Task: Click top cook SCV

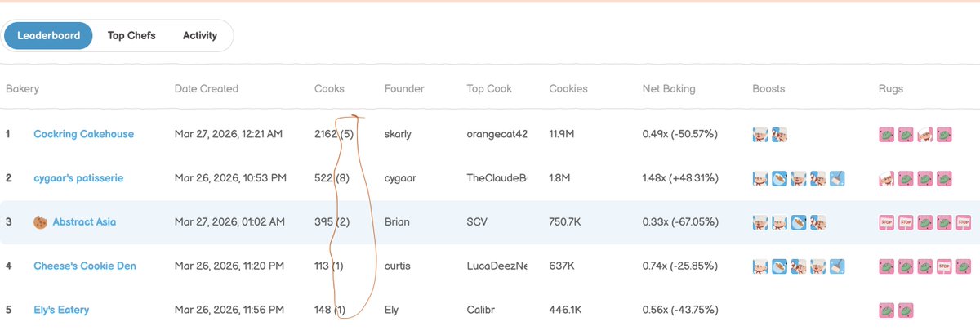Action: click(x=478, y=221)
